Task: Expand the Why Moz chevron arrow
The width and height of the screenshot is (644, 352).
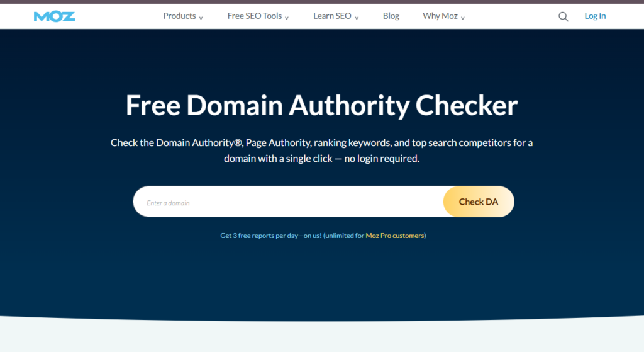Action: pos(463,18)
